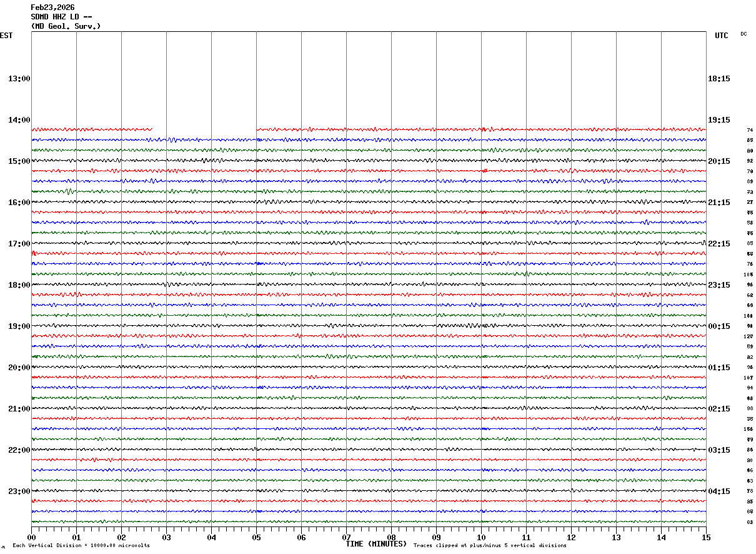The height and width of the screenshot is (554, 756).
Task: Click minute tick label 12 on time axis
Action: click(571, 537)
